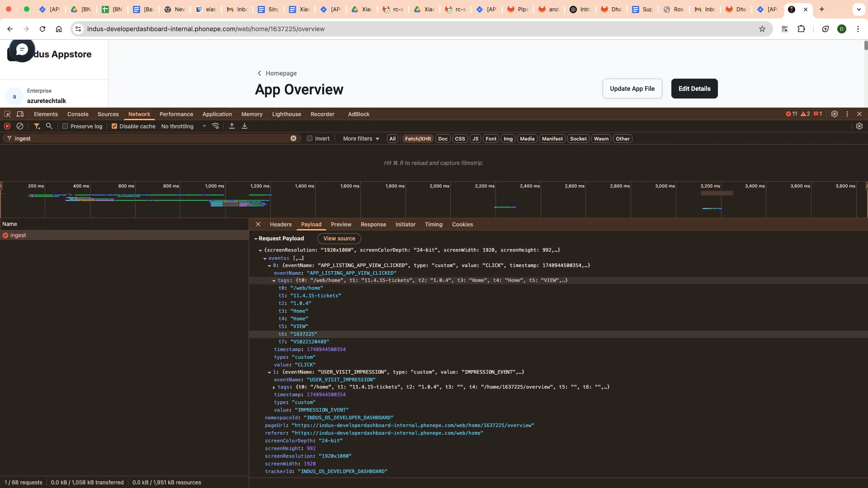Reload the browser page
The width and height of the screenshot is (868, 488).
point(42,29)
